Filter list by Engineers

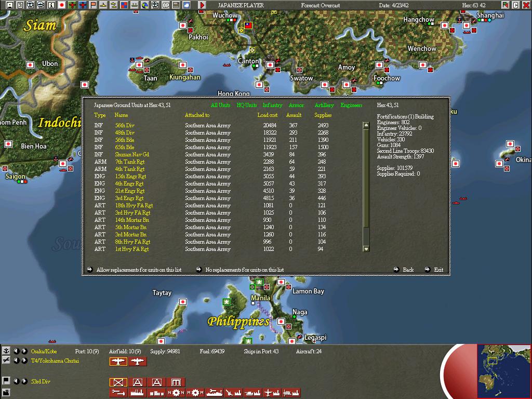tap(352, 105)
